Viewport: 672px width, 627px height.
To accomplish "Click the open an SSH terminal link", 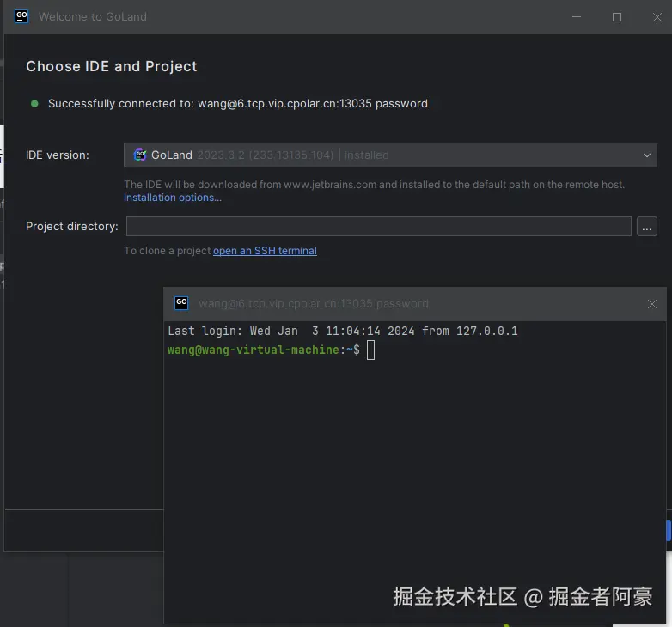I will (265, 251).
